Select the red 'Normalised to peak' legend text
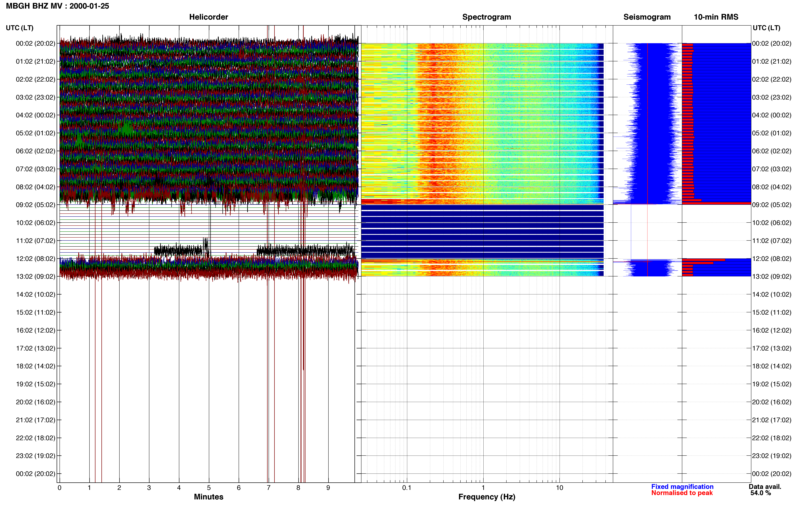The height and width of the screenshot is (508, 812). click(682, 493)
